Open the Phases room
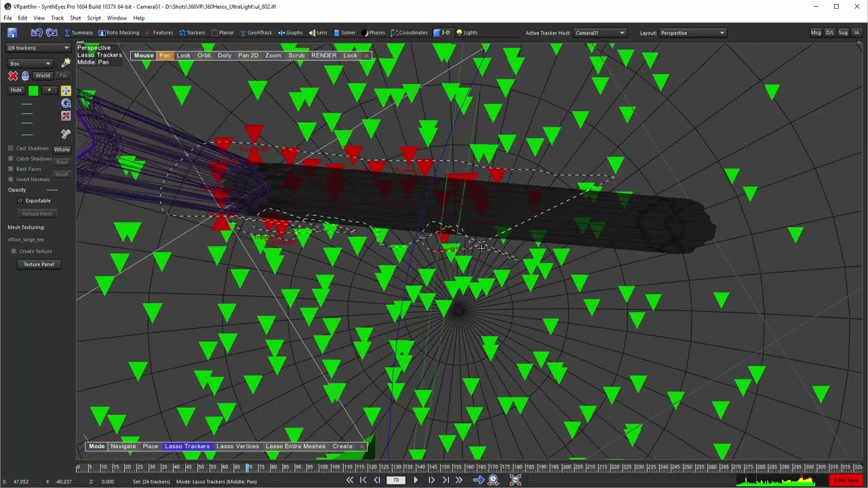868x488 pixels. [x=374, y=33]
